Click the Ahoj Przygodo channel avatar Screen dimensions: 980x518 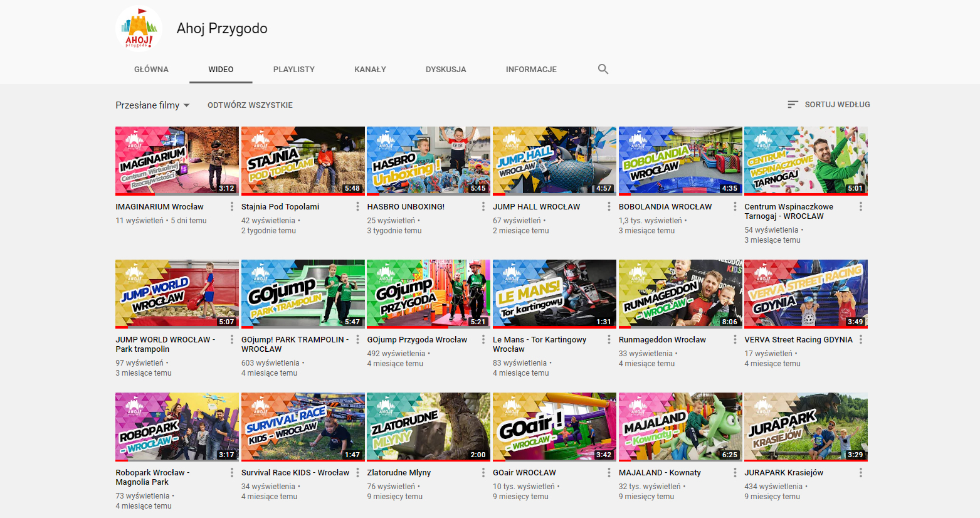pyautogui.click(x=139, y=28)
